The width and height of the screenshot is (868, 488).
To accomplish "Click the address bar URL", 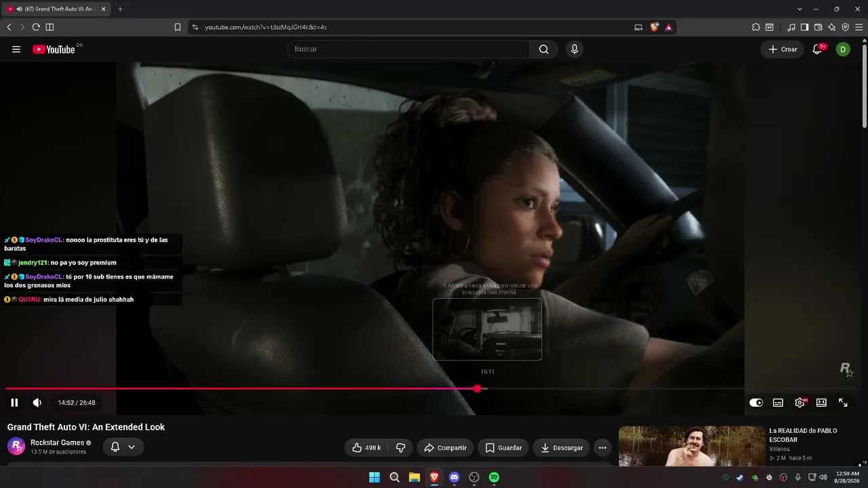I will 266,27.
